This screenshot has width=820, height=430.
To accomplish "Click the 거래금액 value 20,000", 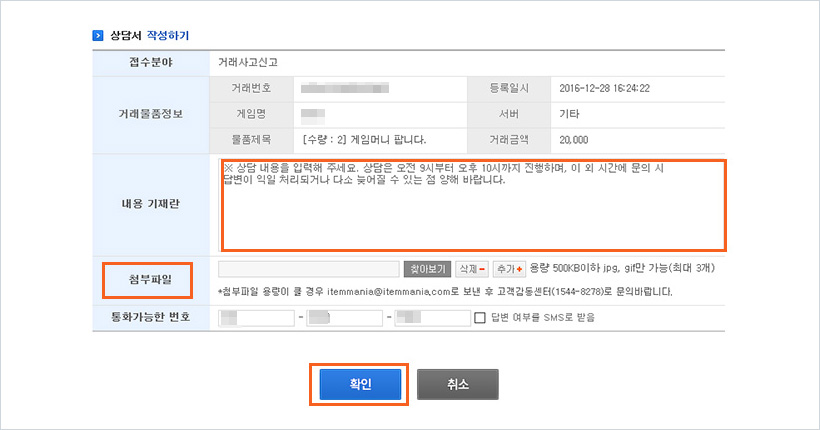I will click(x=575, y=139).
